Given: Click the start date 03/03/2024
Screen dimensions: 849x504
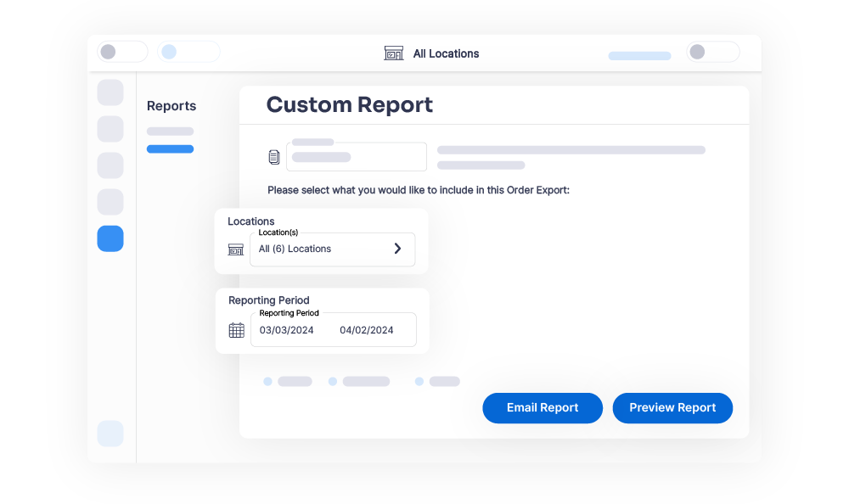Looking at the screenshot, I should click(286, 330).
